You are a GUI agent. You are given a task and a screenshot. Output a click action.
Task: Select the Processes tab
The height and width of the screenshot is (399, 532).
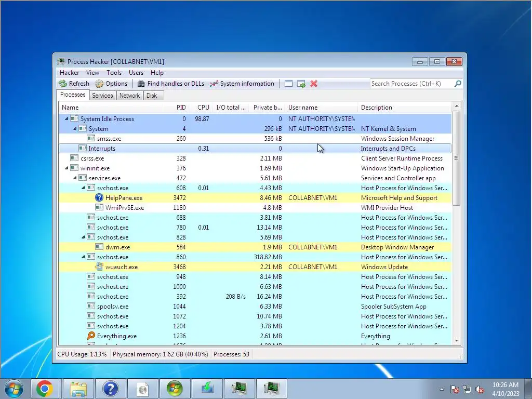[73, 95]
